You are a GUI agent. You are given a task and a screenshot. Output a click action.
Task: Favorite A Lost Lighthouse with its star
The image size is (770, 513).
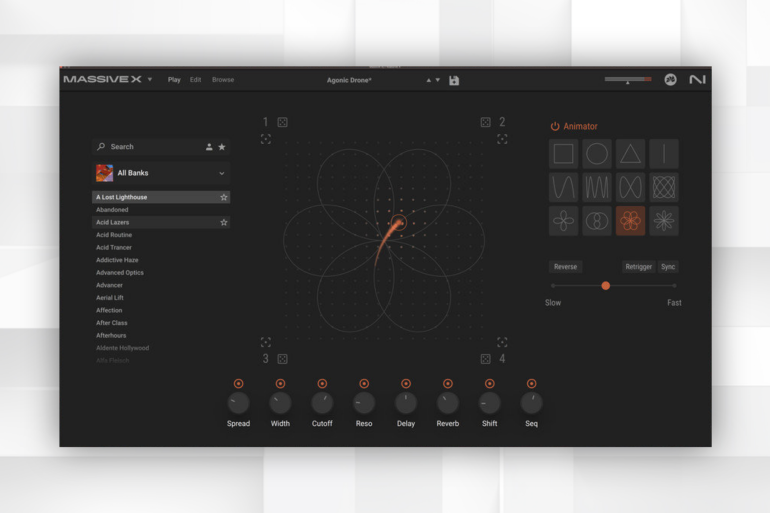224,197
